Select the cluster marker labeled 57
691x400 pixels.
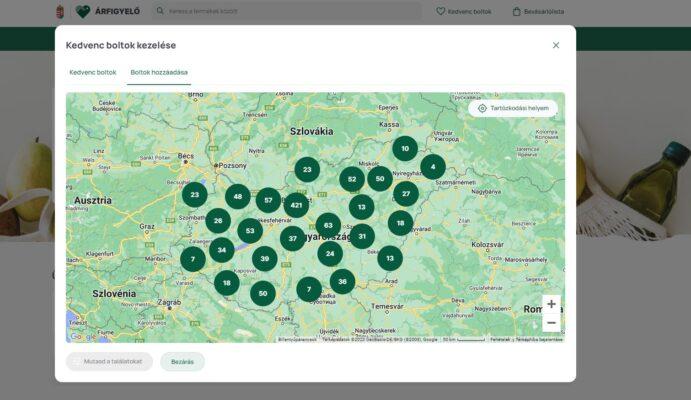[268, 200]
